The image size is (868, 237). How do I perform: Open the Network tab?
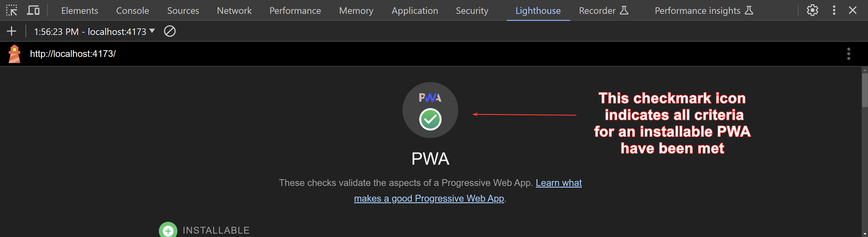[234, 10]
